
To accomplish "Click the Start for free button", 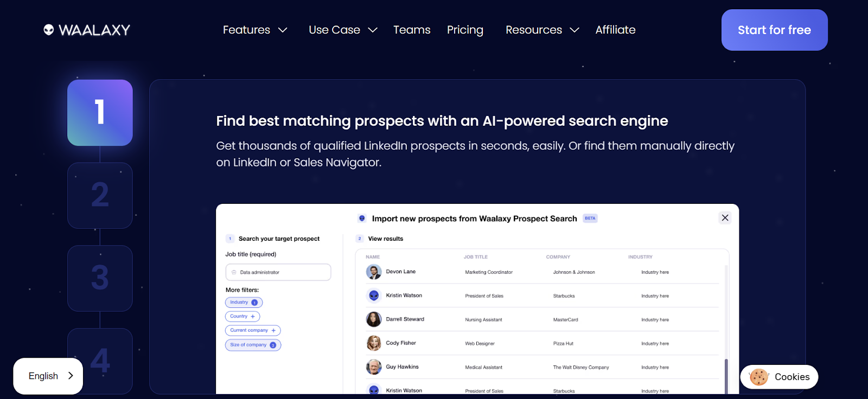I will click(x=774, y=30).
